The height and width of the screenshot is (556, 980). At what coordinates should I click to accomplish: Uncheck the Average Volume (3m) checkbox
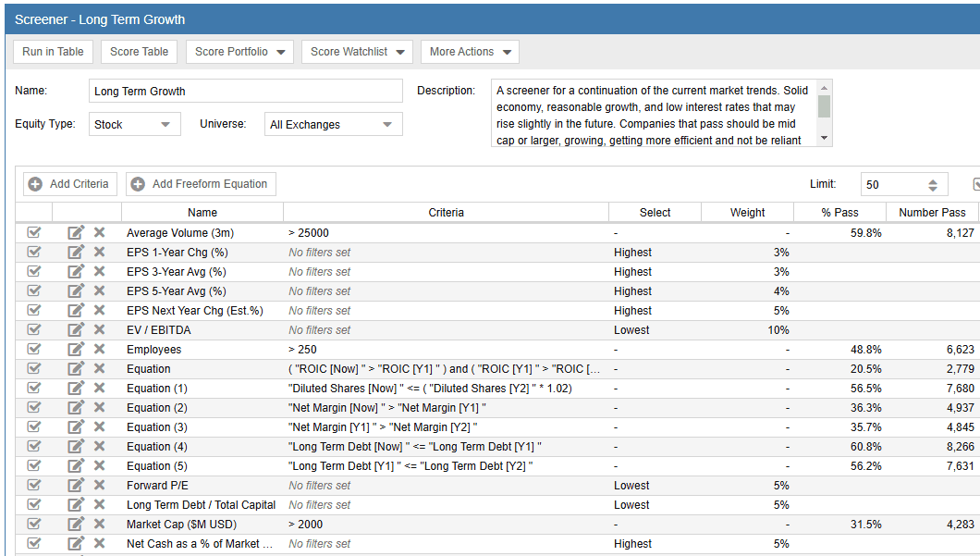coord(34,232)
